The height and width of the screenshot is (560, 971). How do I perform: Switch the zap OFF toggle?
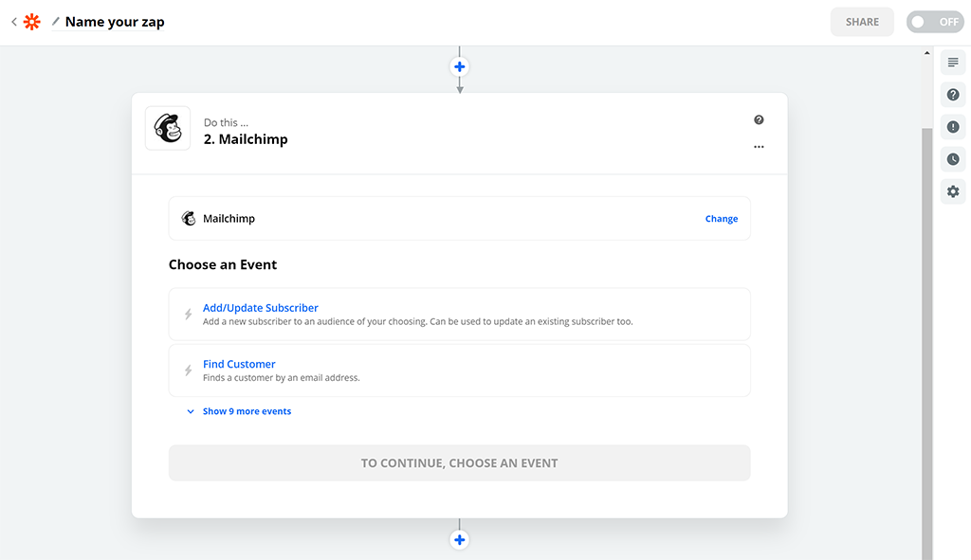click(934, 21)
